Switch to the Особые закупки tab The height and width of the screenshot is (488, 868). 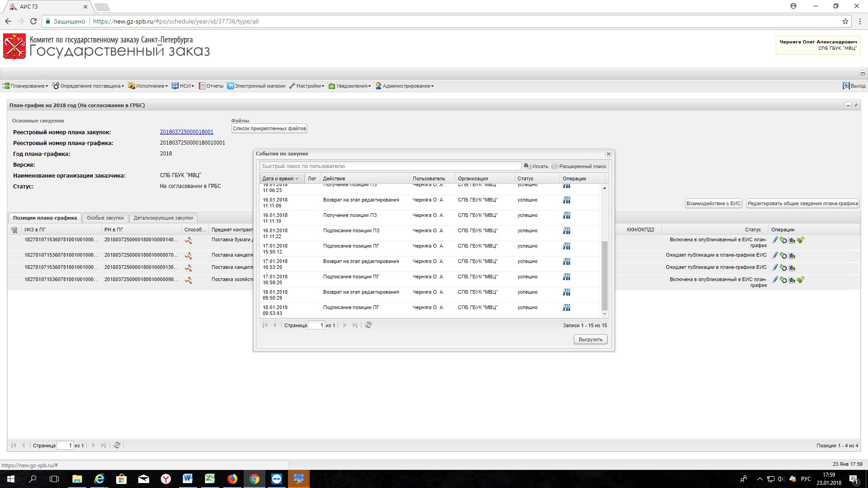pyautogui.click(x=105, y=218)
